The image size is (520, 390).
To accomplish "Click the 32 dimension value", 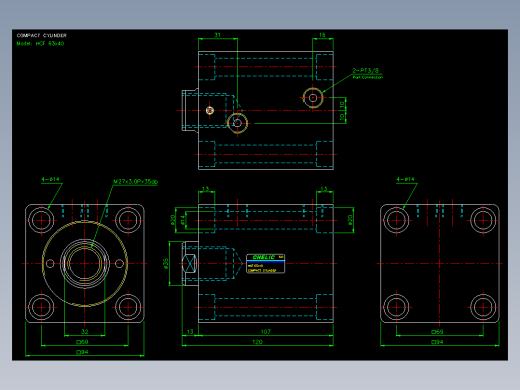I will tap(85, 331).
